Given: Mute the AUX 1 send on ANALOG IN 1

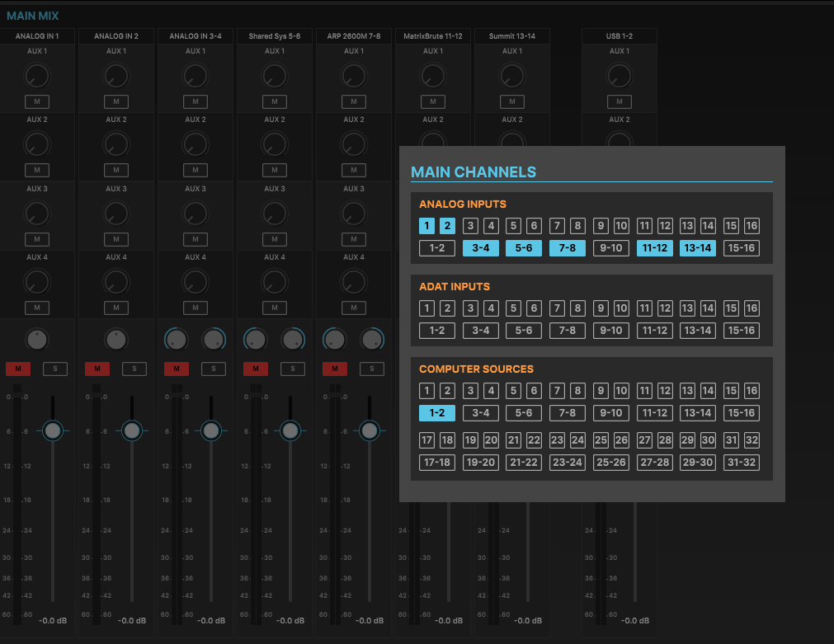Looking at the screenshot, I should click(37, 101).
